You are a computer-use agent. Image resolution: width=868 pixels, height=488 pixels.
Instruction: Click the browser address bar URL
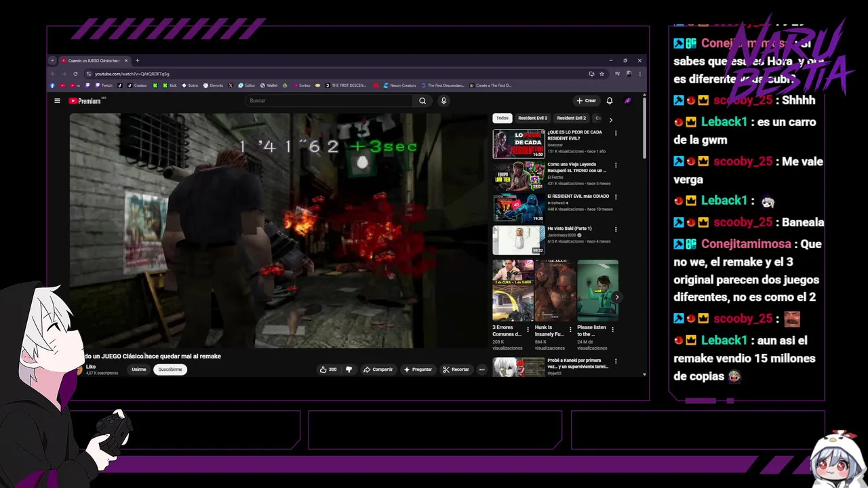(132, 73)
